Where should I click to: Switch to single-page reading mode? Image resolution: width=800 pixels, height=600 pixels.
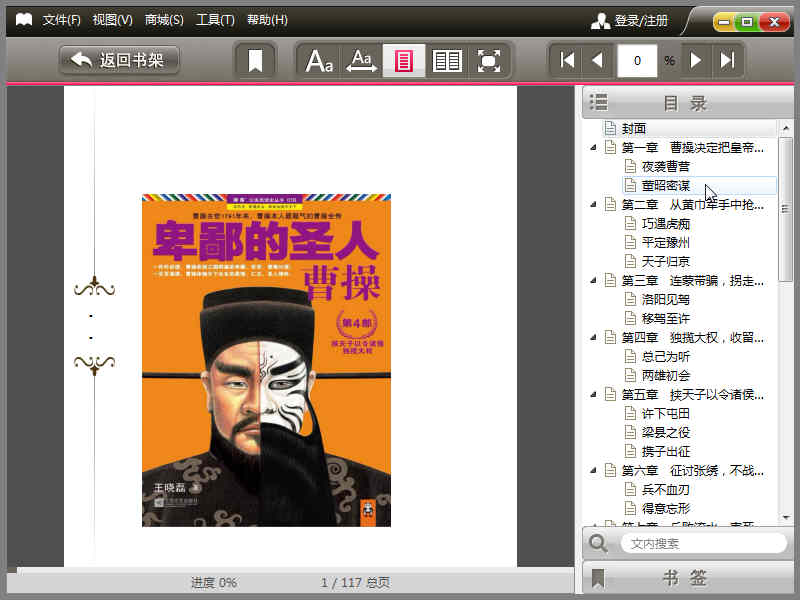404,61
